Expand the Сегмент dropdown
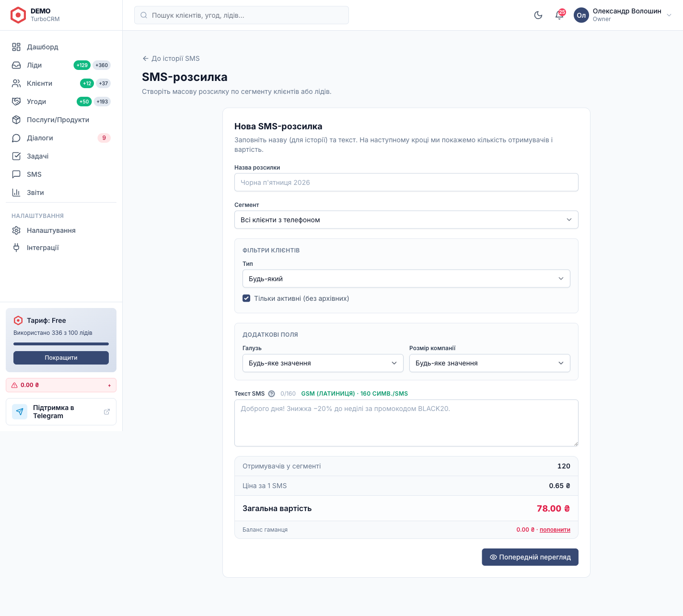The image size is (683, 616). point(406,220)
